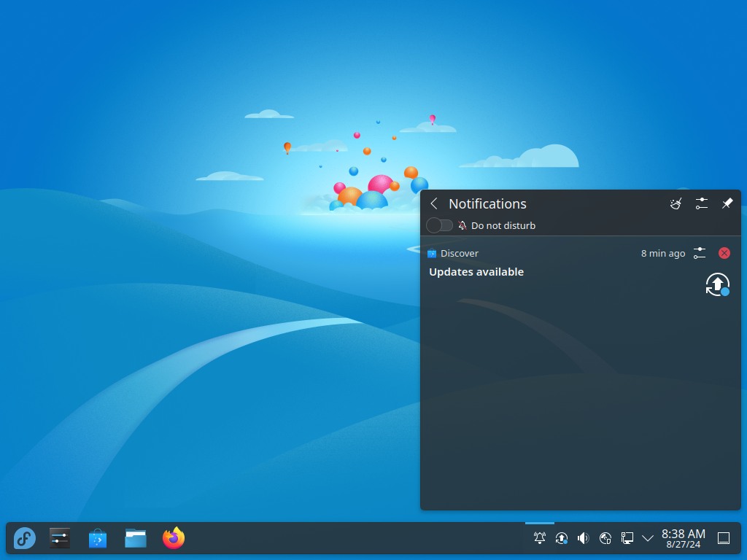Screen dimensions: 747x560
Task: Dismiss the Discover notification
Action: [724, 253]
